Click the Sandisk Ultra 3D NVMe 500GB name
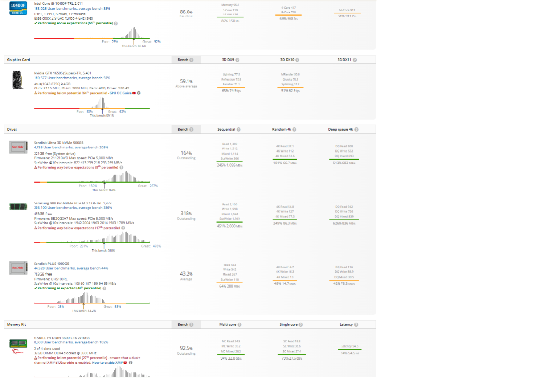This screenshot has width=557, height=392. coord(59,143)
